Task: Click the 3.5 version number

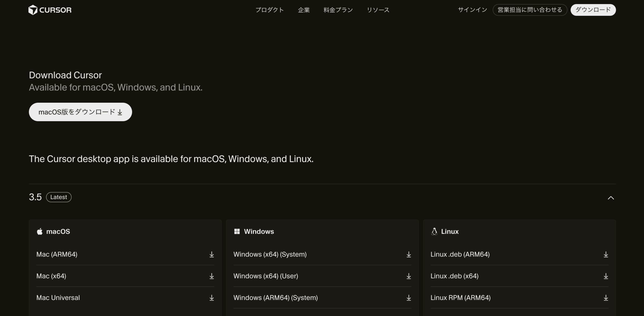Action: coord(35,197)
